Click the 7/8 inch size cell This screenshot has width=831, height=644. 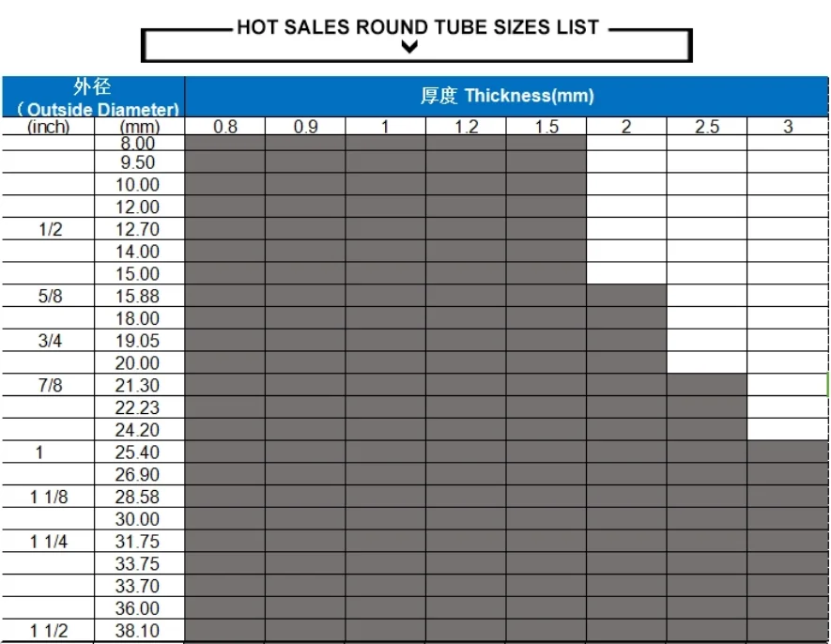pos(50,385)
